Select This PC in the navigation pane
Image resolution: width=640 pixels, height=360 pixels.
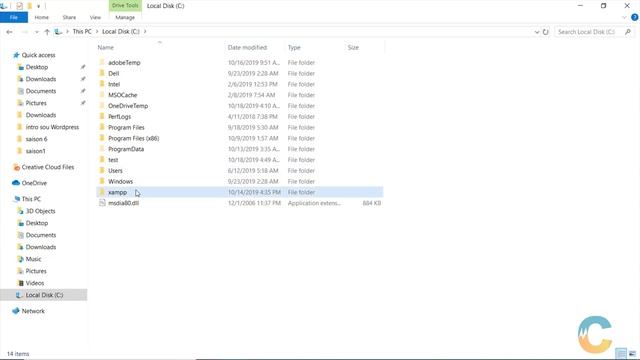[x=31, y=199]
